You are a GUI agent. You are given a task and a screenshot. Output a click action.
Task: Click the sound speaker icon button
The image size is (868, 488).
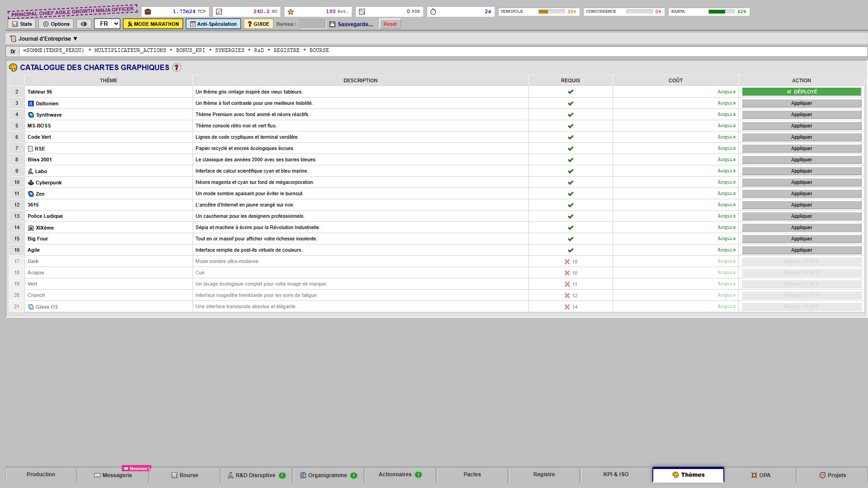pos(84,24)
